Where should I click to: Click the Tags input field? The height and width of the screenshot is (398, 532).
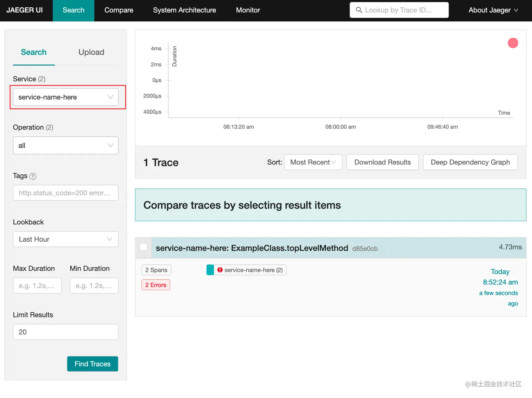click(x=66, y=193)
